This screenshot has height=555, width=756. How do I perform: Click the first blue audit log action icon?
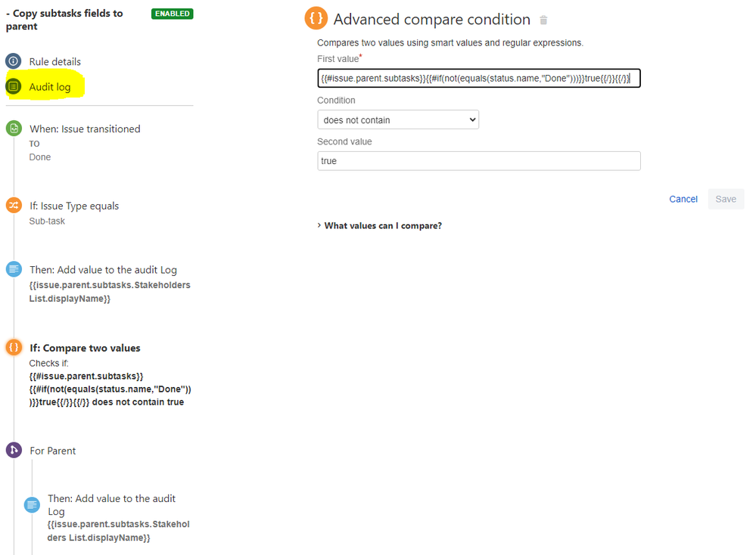point(14,269)
